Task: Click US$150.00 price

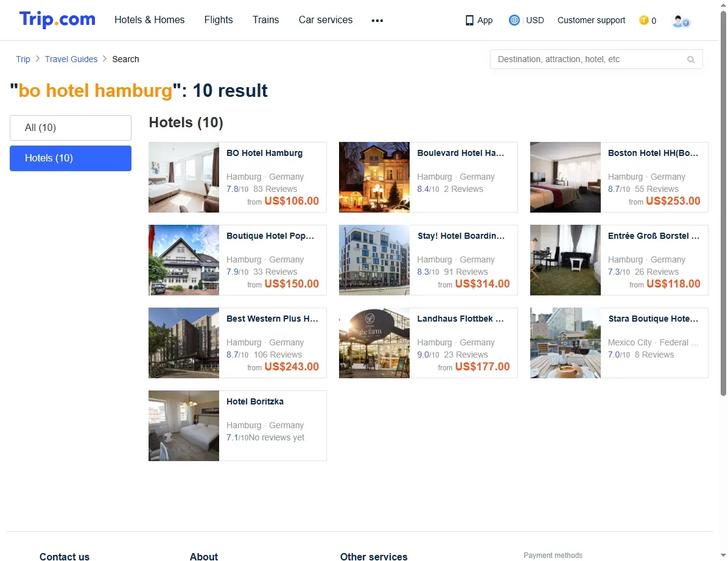Action: [x=292, y=283]
